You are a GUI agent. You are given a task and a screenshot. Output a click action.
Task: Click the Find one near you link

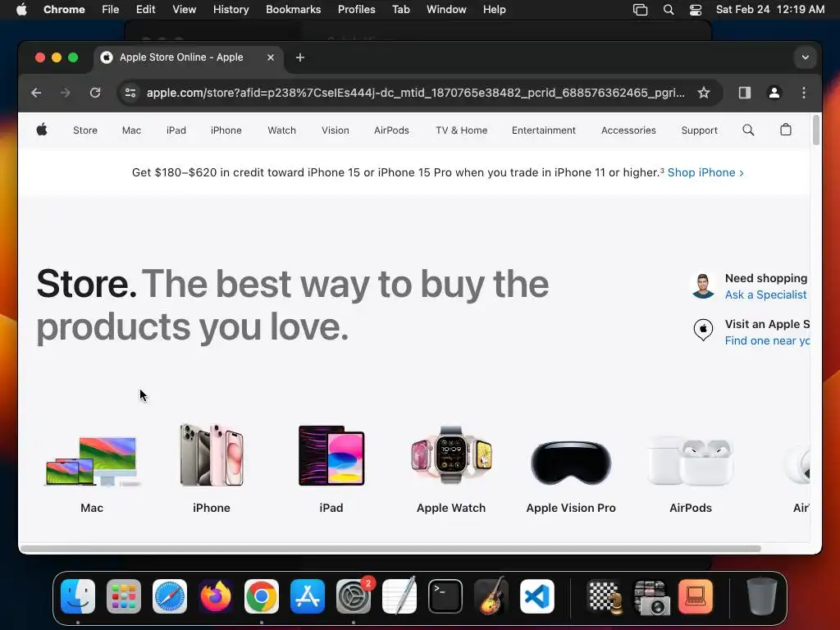click(767, 340)
